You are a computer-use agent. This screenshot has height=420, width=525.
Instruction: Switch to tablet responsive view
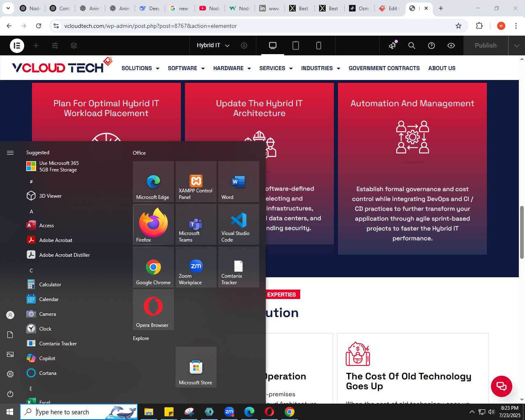pyautogui.click(x=296, y=46)
